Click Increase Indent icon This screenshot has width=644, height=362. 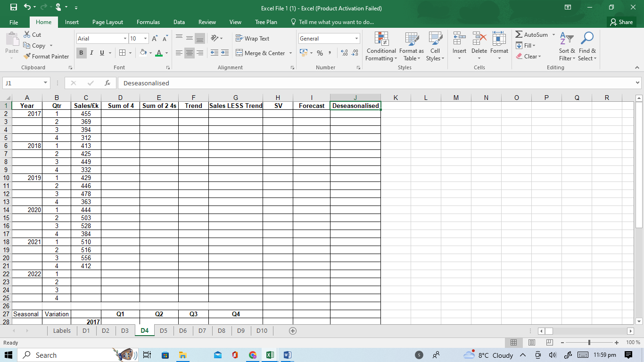224,53
